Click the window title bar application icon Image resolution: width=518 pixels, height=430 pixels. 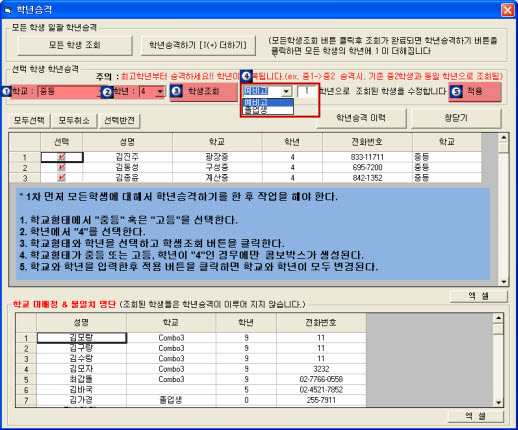coord(8,10)
